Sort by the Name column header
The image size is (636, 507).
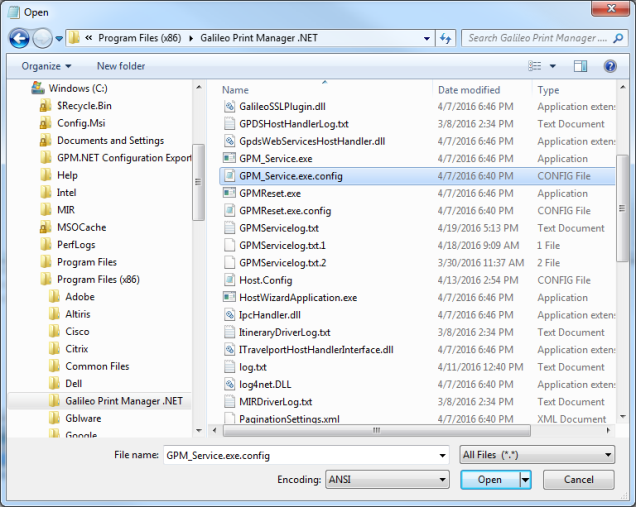[x=235, y=90]
